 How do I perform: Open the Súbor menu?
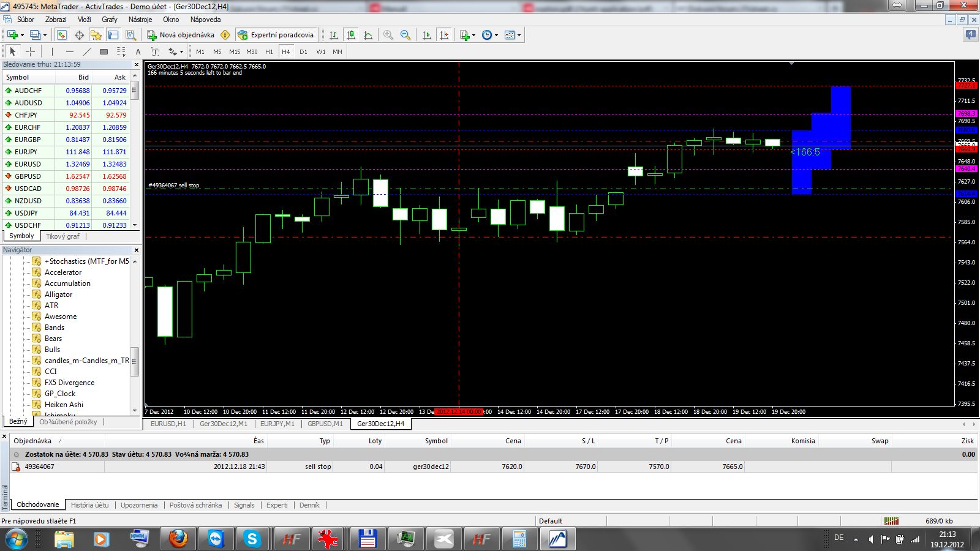26,19
